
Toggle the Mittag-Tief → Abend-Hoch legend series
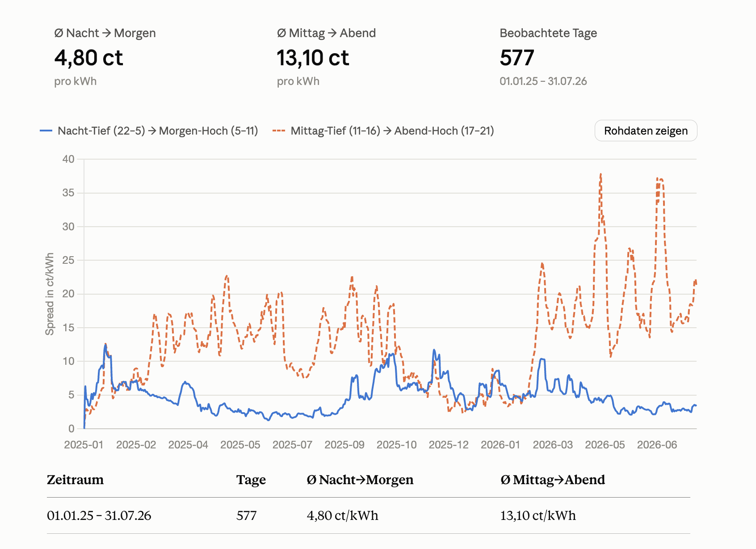coord(383,131)
